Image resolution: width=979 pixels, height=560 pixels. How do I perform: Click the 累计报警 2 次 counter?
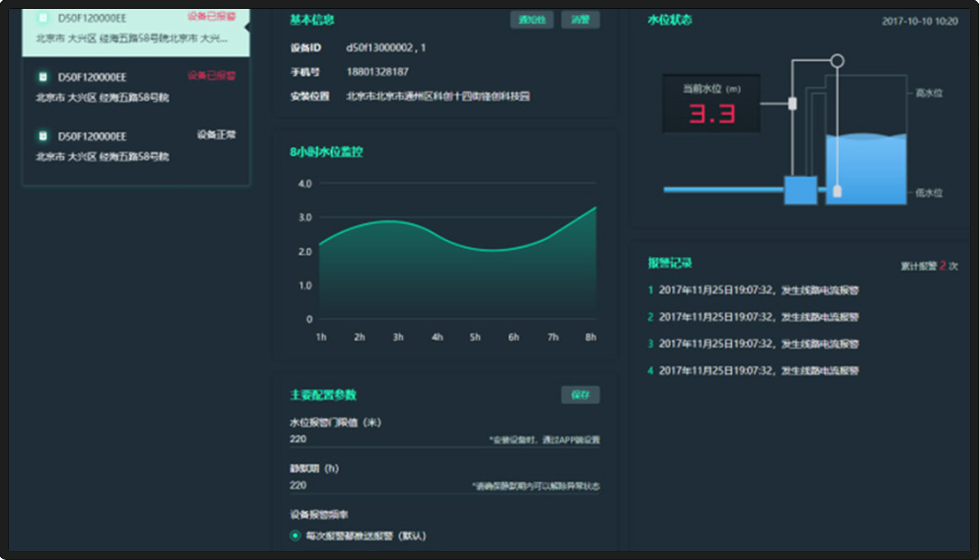point(929,266)
